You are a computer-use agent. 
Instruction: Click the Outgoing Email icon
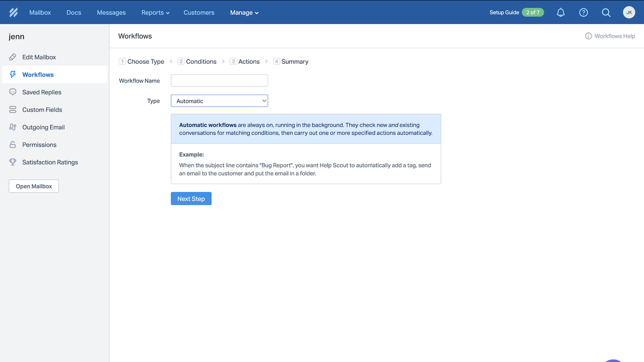pos(13,127)
